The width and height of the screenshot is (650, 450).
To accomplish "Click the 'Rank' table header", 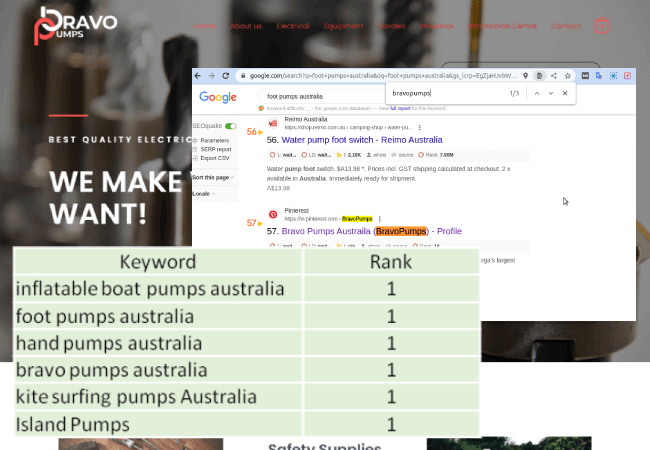I will pyautogui.click(x=391, y=262).
